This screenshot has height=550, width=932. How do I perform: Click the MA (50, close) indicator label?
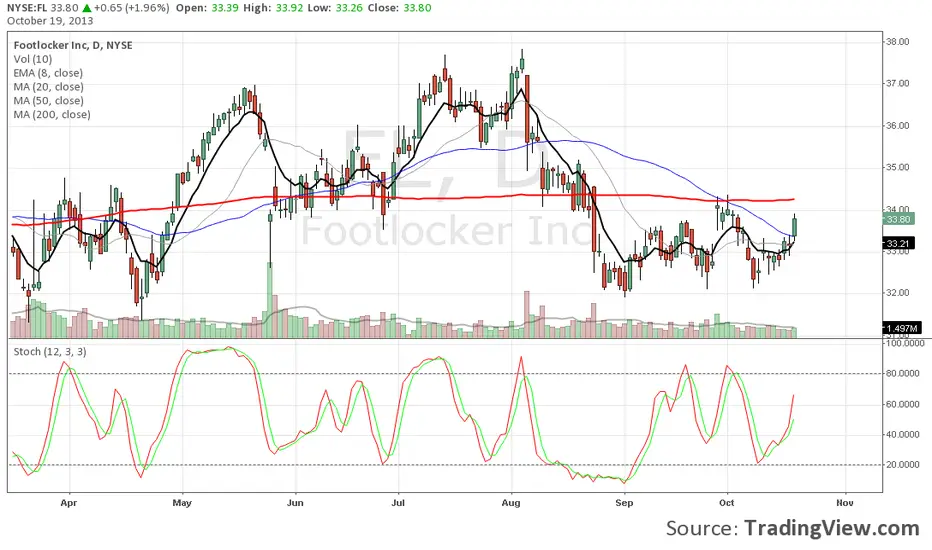coord(48,100)
